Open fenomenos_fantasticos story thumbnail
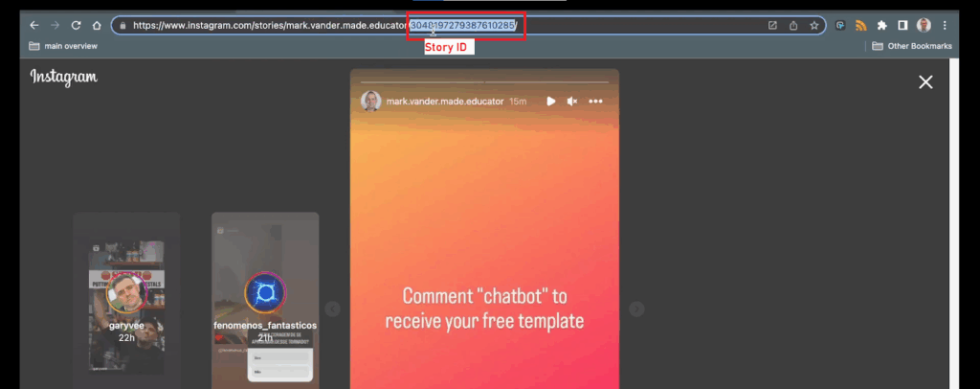 click(265, 297)
